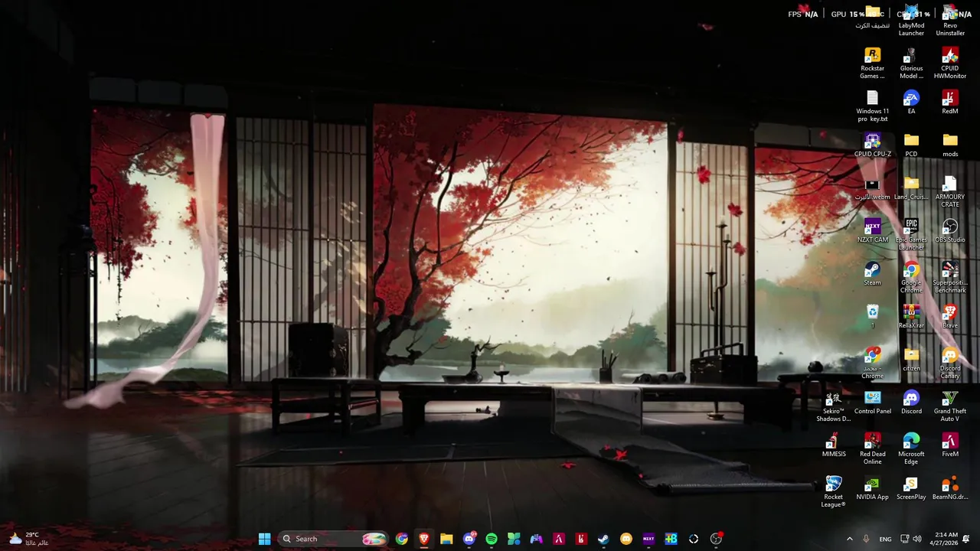Select the ScreenPlay desktop shortcut
Image resolution: width=980 pixels, height=551 pixels.
[911, 487]
